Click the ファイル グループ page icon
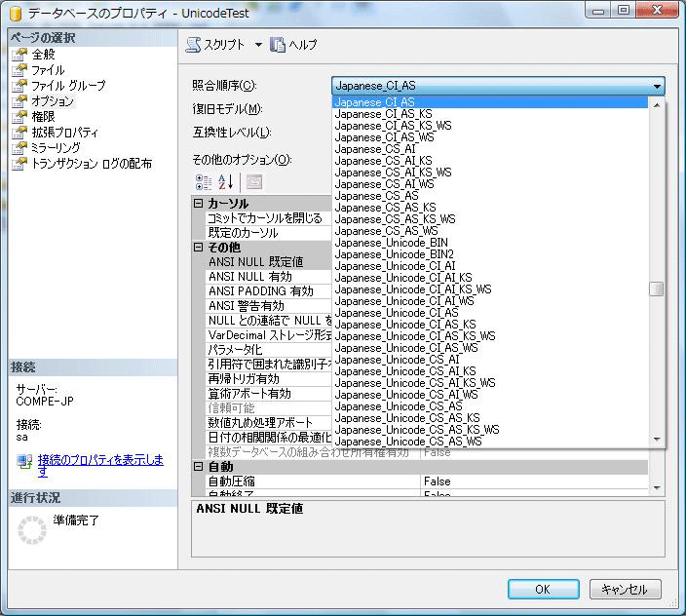 pos(19,86)
